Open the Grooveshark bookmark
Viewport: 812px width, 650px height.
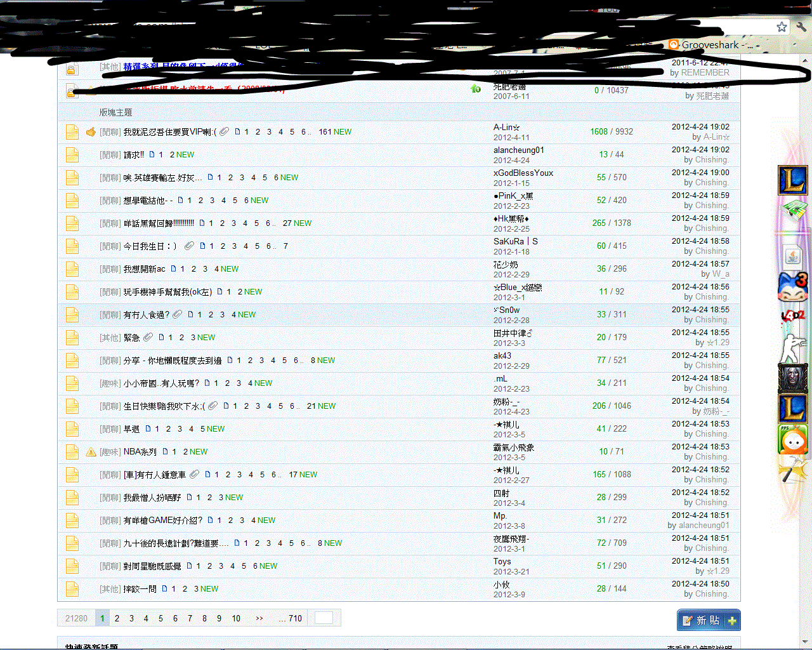pyautogui.click(x=711, y=45)
